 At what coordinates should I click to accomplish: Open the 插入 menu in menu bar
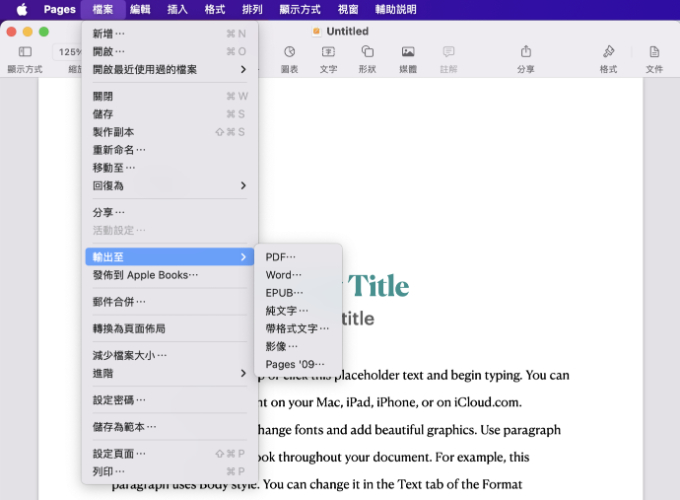pos(177,9)
